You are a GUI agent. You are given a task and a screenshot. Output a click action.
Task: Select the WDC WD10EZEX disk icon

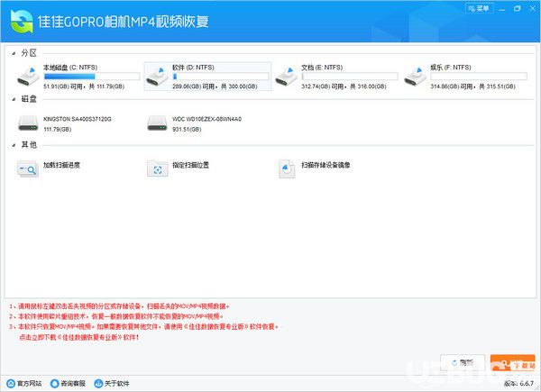tap(157, 123)
